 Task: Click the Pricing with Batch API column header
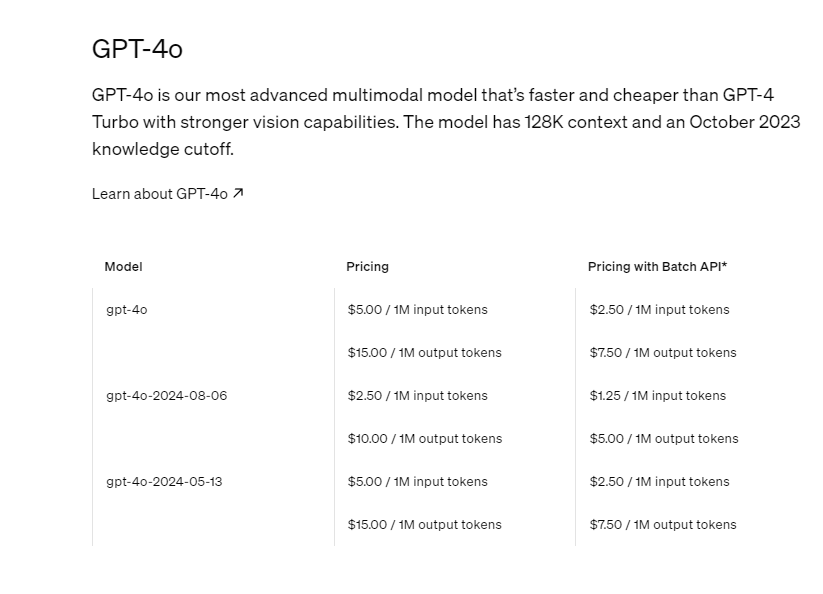click(x=657, y=267)
